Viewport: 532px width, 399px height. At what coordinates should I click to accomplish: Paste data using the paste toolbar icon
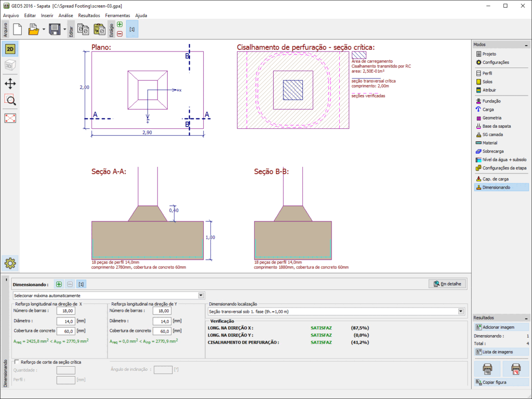[99, 30]
